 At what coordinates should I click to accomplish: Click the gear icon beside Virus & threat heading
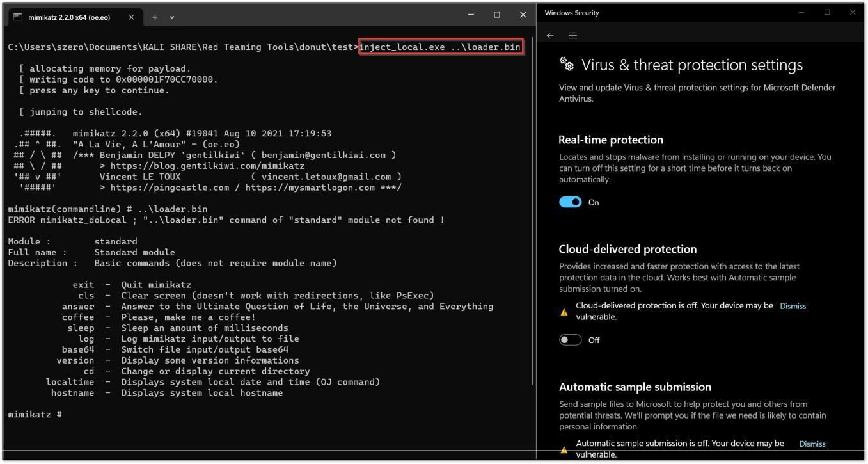pyautogui.click(x=567, y=64)
